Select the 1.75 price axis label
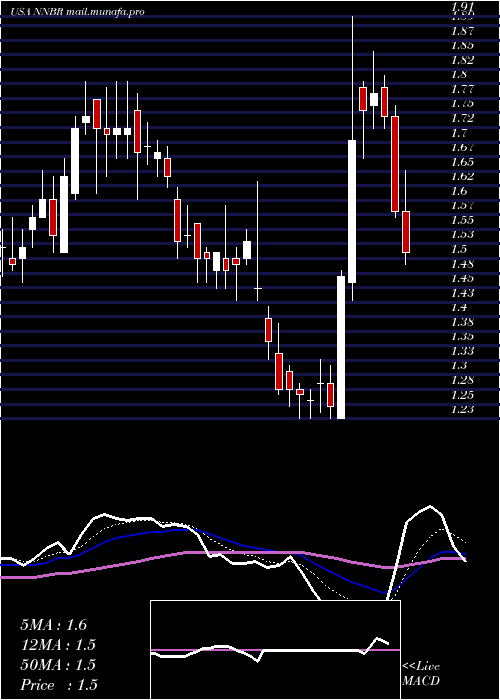Viewport: 500px width, 700px height. [462, 104]
